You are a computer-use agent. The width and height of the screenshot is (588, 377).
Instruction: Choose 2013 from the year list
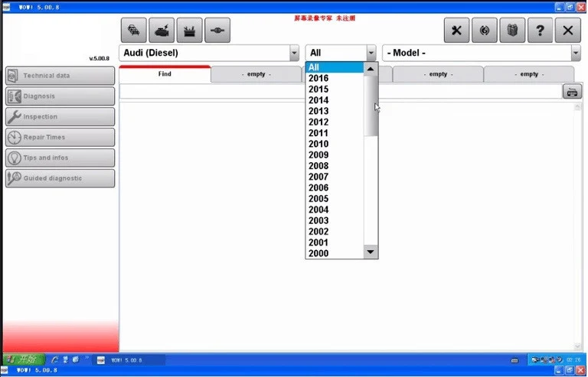click(x=335, y=111)
